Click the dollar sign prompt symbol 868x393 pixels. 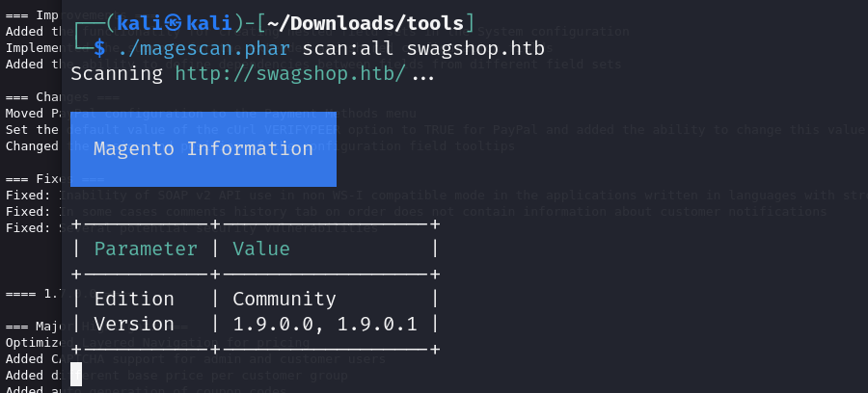pos(98,47)
